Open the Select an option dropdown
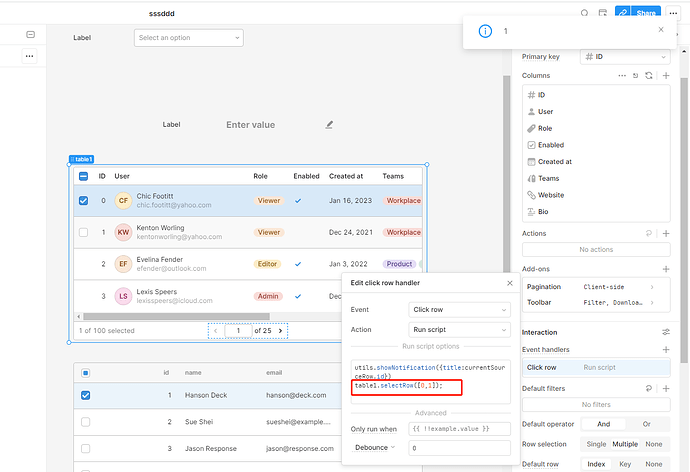The height and width of the screenshot is (472, 690). coord(189,38)
